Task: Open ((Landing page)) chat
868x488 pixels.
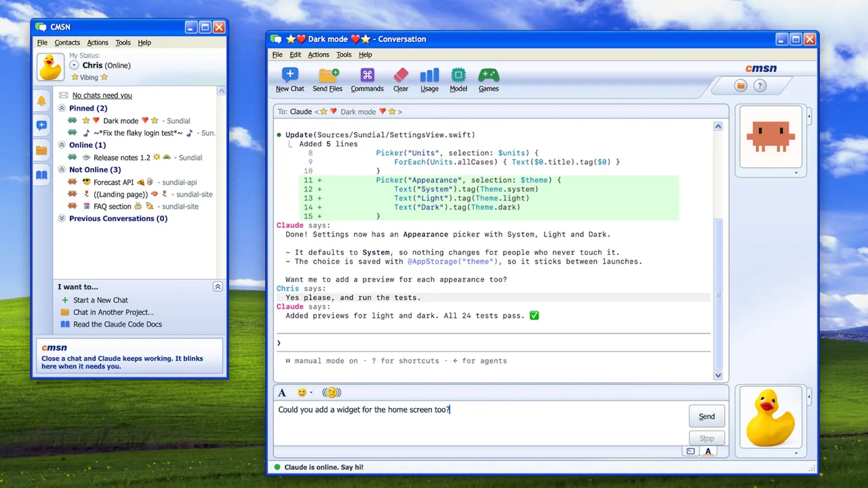Action: (140, 194)
